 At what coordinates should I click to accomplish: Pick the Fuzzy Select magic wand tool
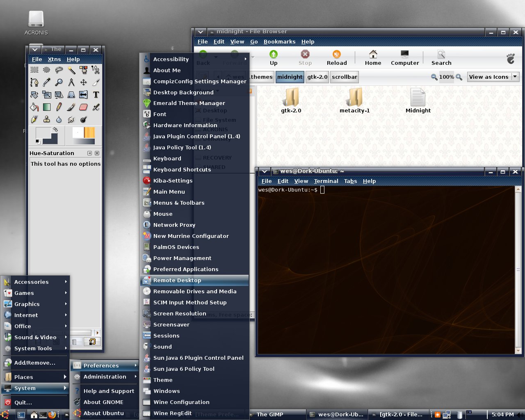pyautogui.click(x=71, y=70)
